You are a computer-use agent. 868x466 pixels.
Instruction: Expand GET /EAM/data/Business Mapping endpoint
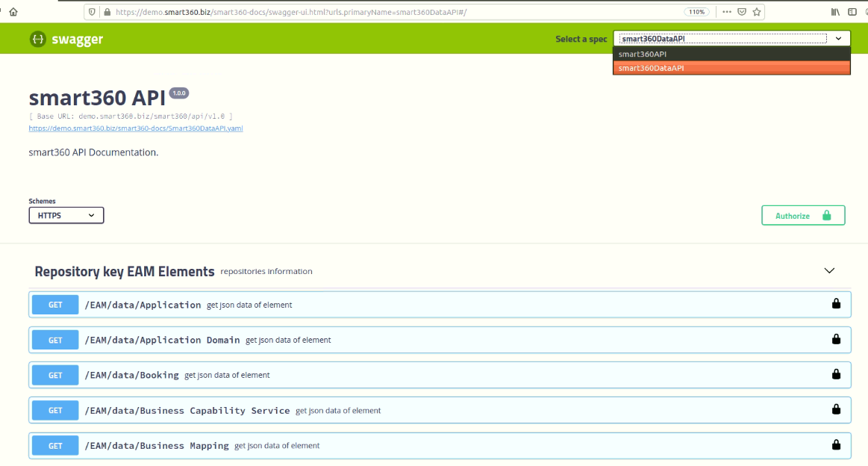440,446
